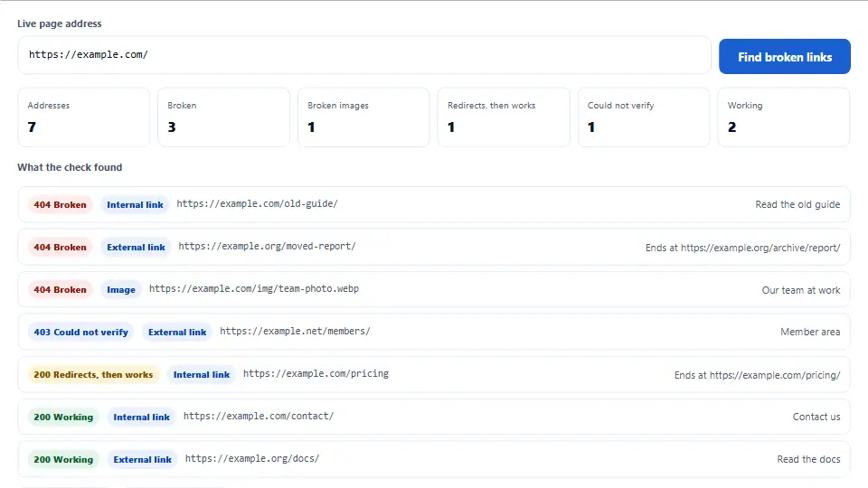The image size is (868, 488).
Task: Click the 404 Broken badge on old-guide row
Action: click(60, 205)
